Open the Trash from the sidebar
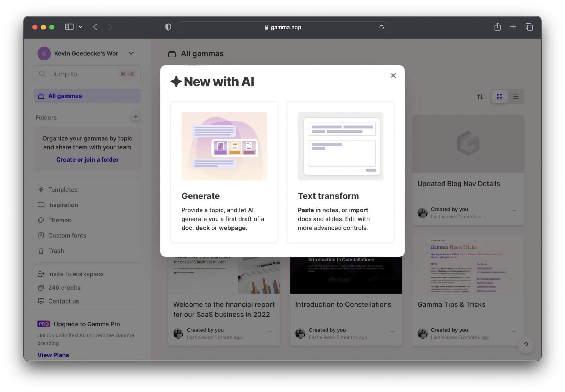Screen dimensions: 565x392 tap(56, 251)
